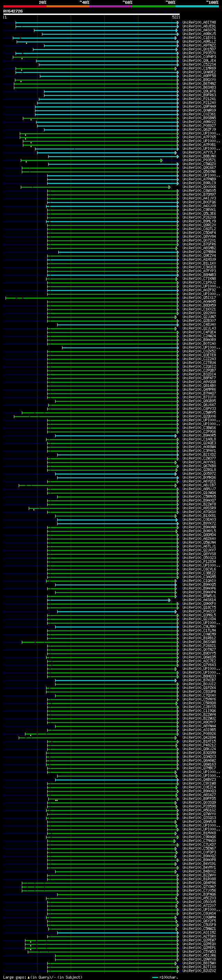This screenshot has height=980, width=222.
Task: Click the cyan ~100% identity legend segment
Action: pos(197,6)
